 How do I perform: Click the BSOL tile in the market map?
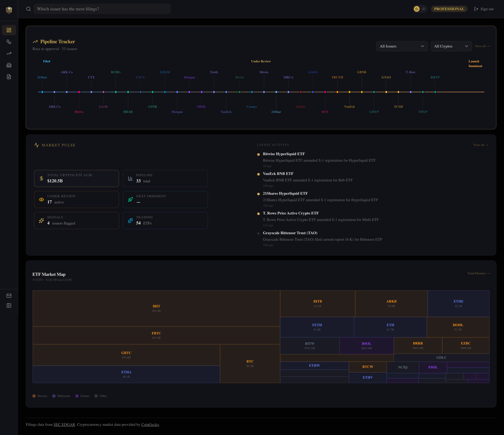[x=367, y=346]
